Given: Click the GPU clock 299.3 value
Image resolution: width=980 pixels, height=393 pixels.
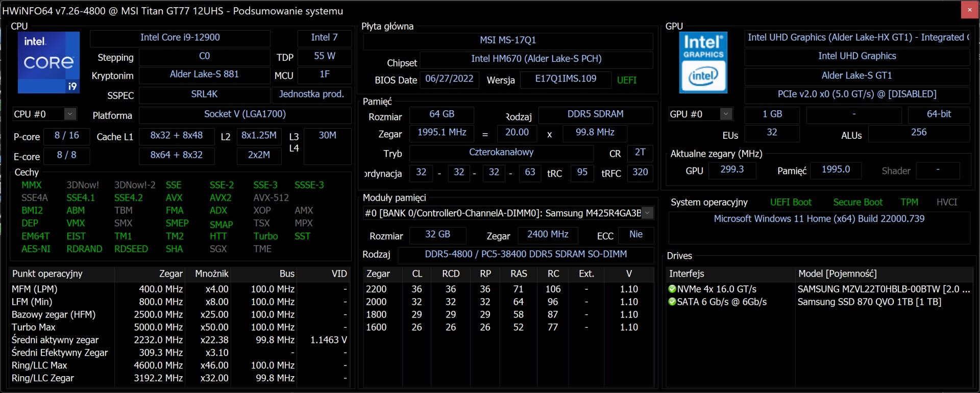Looking at the screenshot, I should click(732, 170).
